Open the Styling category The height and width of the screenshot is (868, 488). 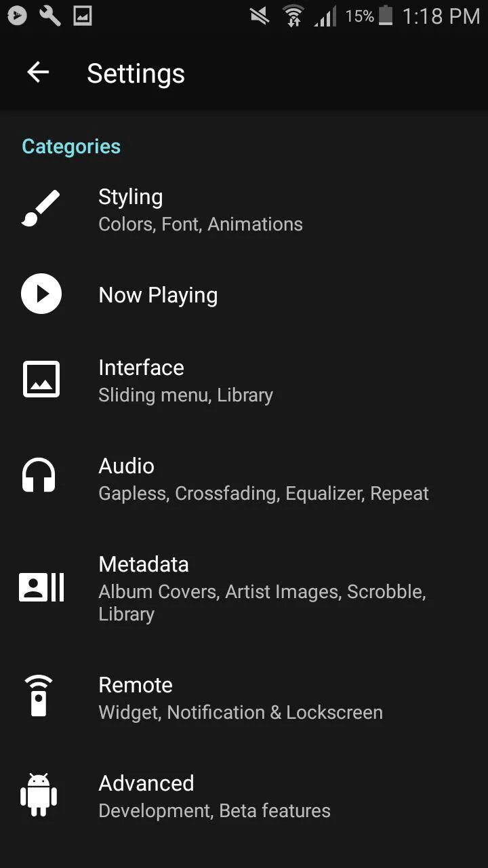pos(244,210)
